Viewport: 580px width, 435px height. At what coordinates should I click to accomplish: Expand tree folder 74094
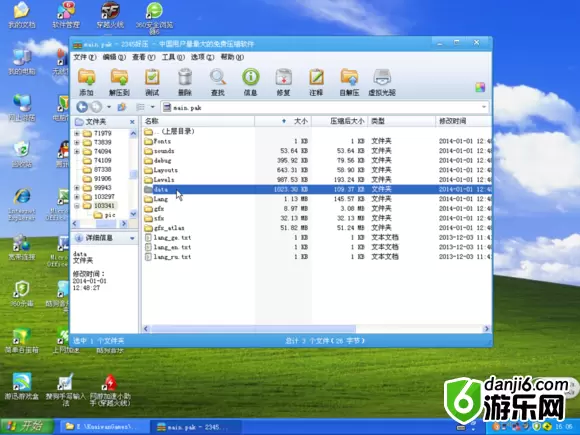[77, 151]
